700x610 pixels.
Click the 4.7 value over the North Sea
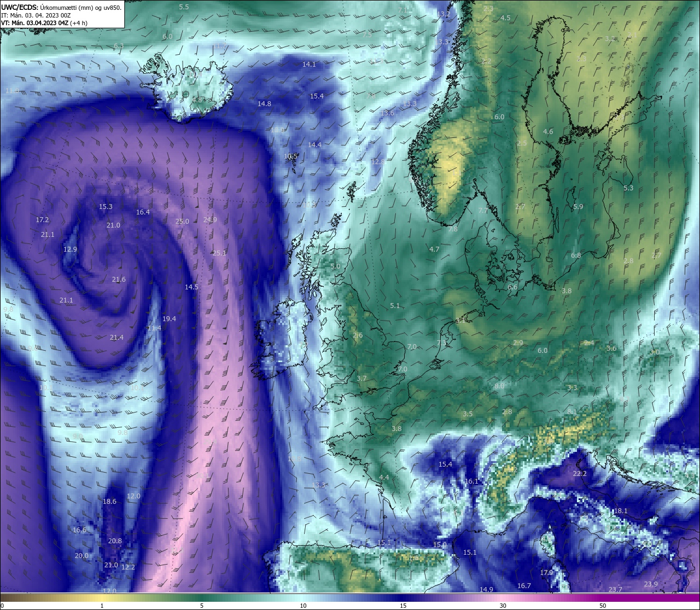[x=434, y=249]
